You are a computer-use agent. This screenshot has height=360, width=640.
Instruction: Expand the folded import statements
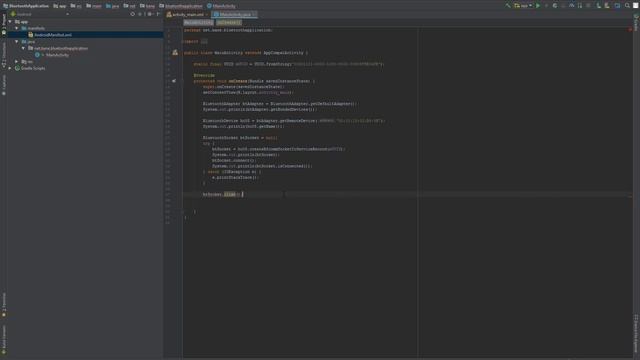click(x=204, y=41)
